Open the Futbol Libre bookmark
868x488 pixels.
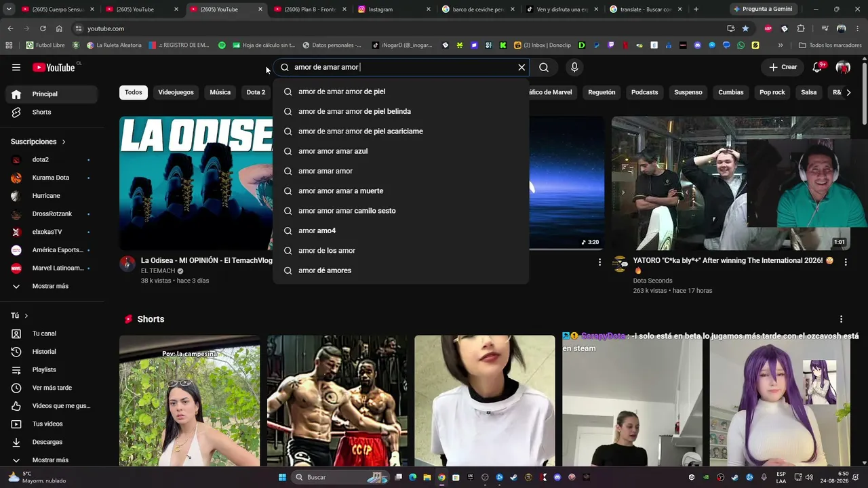click(45, 45)
